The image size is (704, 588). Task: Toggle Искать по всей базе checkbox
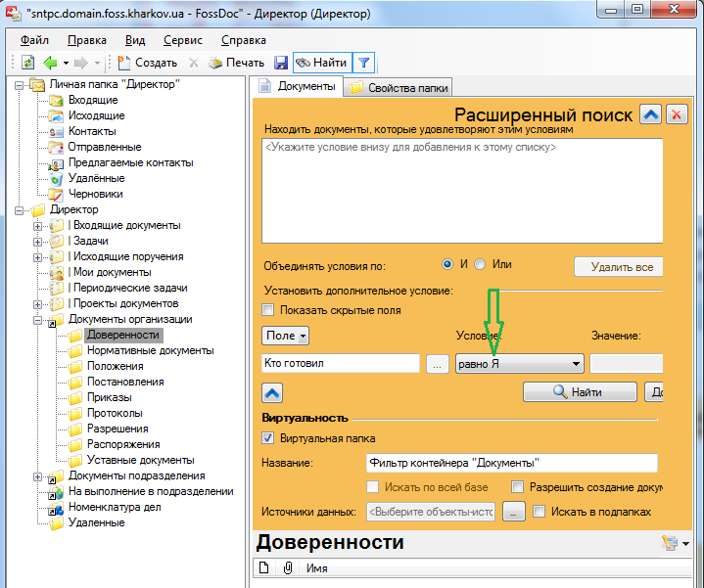coord(372,487)
